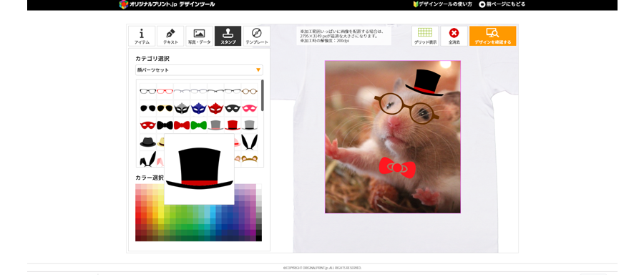The image size is (644, 275).
Task: Select the black eye mask stamp
Action: pyautogui.click(x=232, y=108)
